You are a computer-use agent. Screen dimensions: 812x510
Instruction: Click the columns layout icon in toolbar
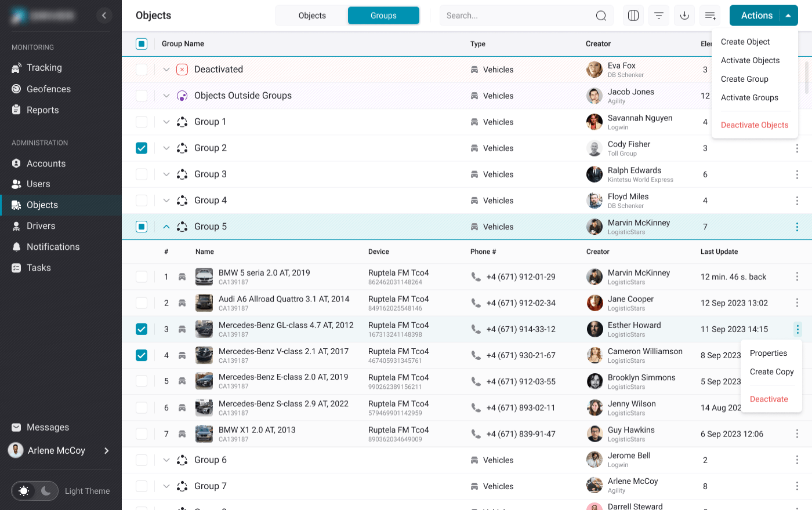coord(633,16)
